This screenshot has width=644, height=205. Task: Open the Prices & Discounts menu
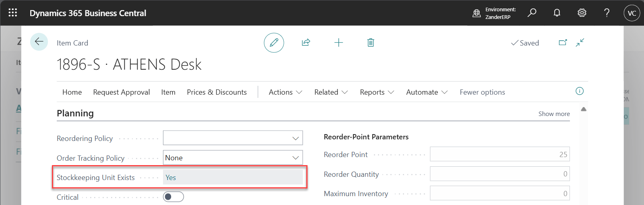(x=217, y=92)
